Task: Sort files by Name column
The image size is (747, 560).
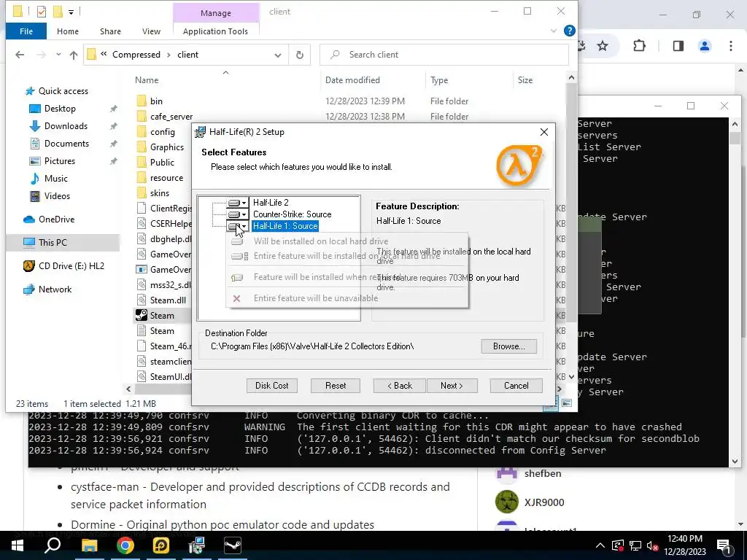Action: (146, 80)
